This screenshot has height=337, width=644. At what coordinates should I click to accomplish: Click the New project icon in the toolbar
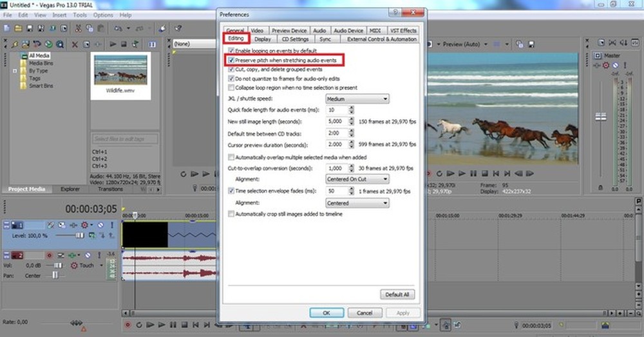(6, 28)
